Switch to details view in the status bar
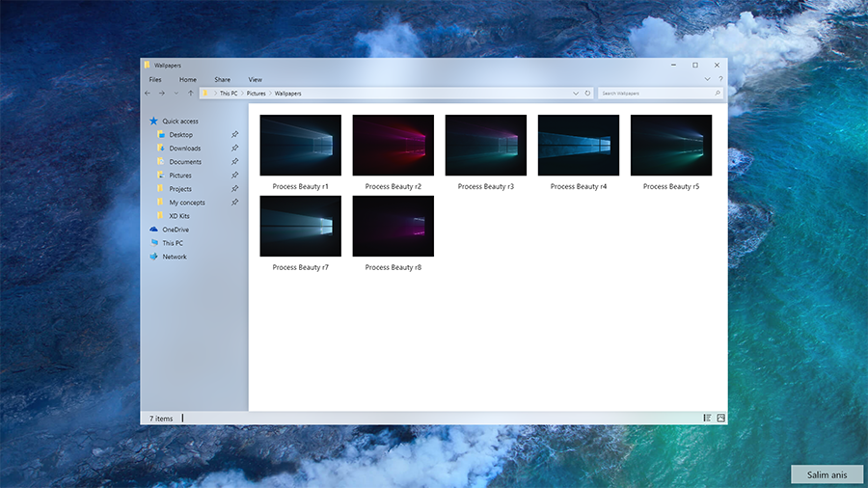The height and width of the screenshot is (488, 868). tap(707, 418)
